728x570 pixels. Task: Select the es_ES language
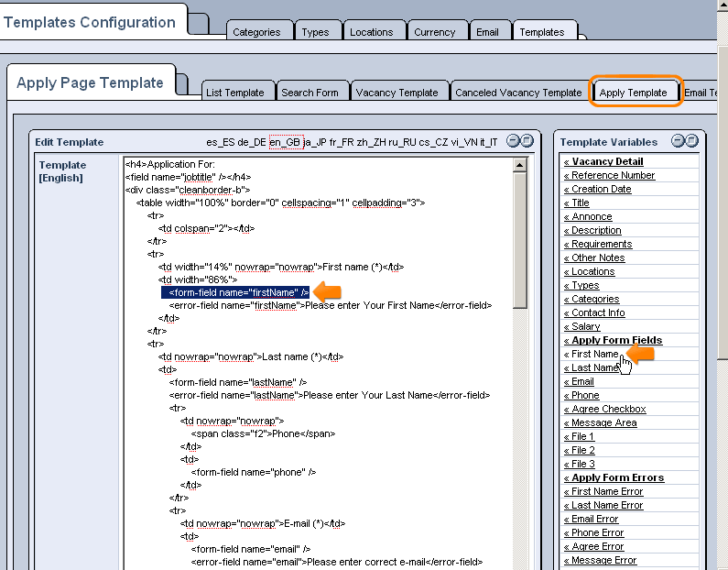(220, 142)
